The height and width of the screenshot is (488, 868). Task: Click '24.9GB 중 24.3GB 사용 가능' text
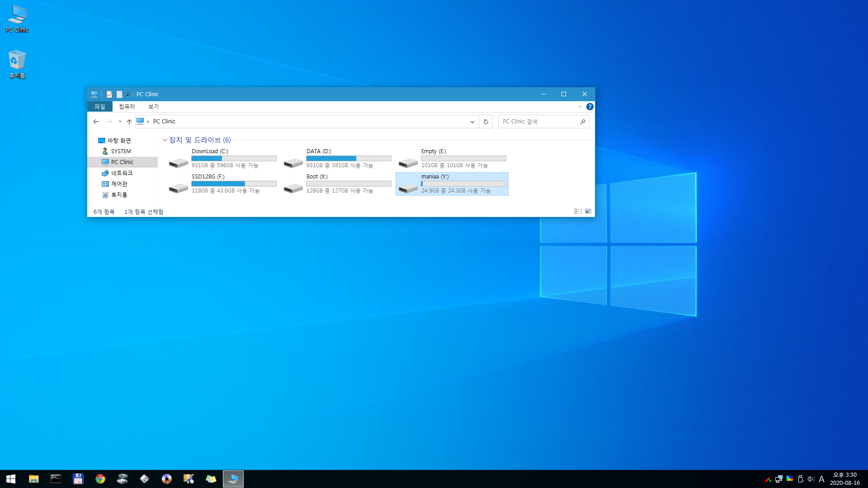point(456,191)
